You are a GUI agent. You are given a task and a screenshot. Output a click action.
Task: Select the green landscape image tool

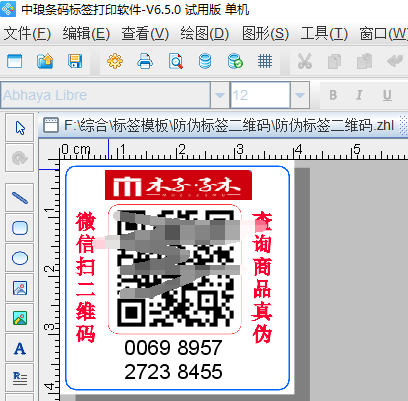20,318
